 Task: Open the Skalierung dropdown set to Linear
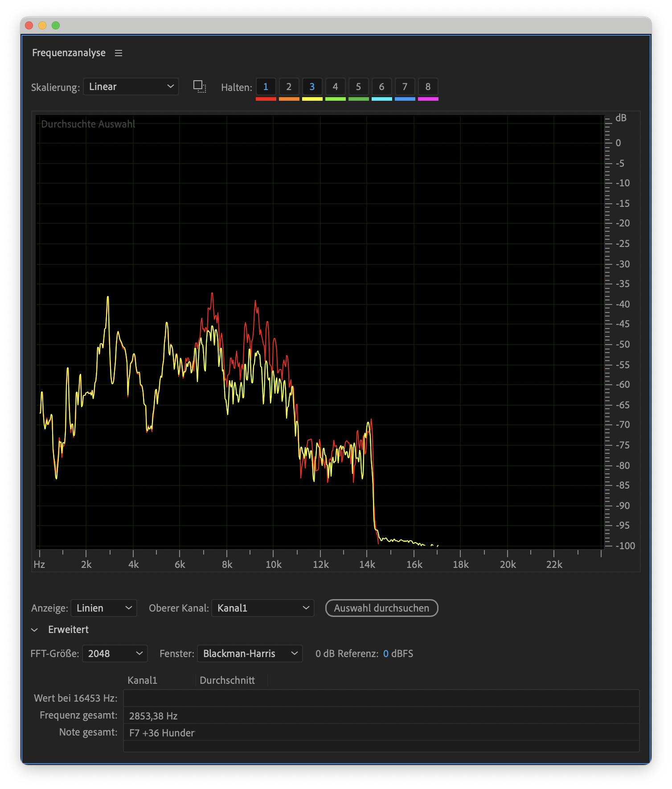(131, 86)
